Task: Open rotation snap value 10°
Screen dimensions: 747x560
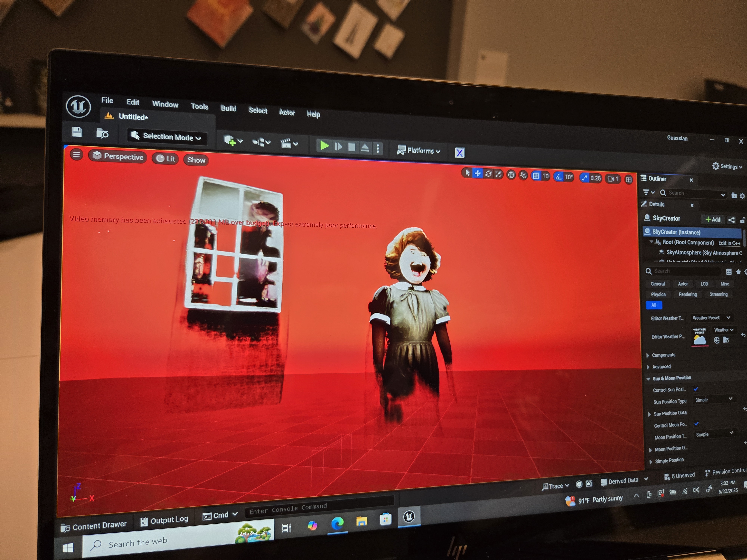Action: (x=569, y=177)
